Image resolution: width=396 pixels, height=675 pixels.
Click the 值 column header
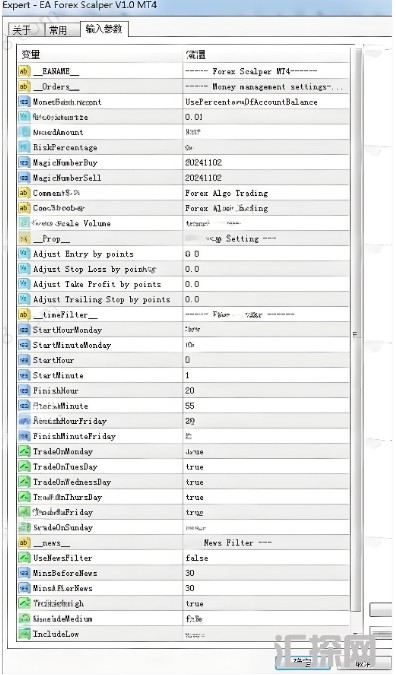266,55
